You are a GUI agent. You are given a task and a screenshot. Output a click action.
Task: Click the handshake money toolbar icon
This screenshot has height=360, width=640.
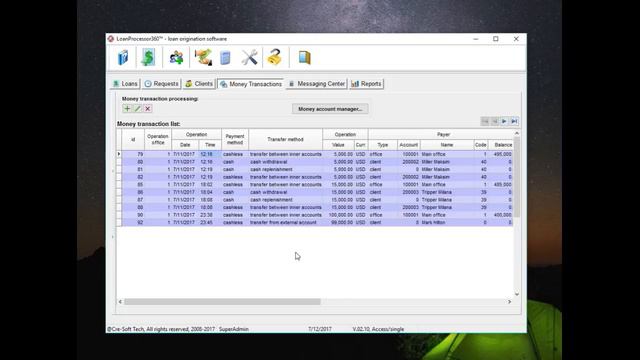[x=203, y=58]
